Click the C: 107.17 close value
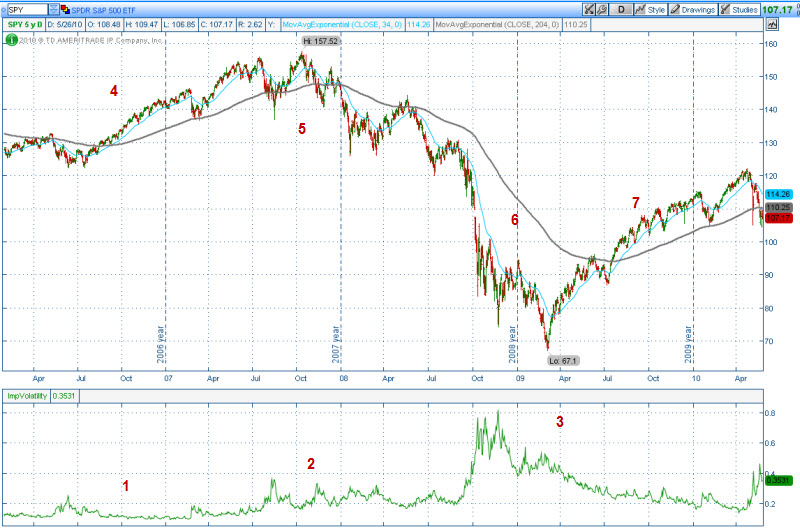 [217, 24]
